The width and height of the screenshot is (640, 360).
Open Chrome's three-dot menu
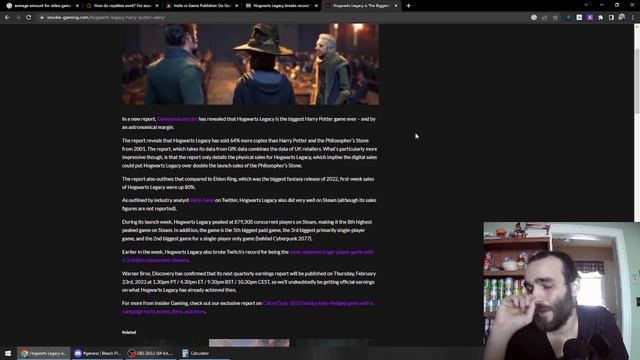click(633, 18)
